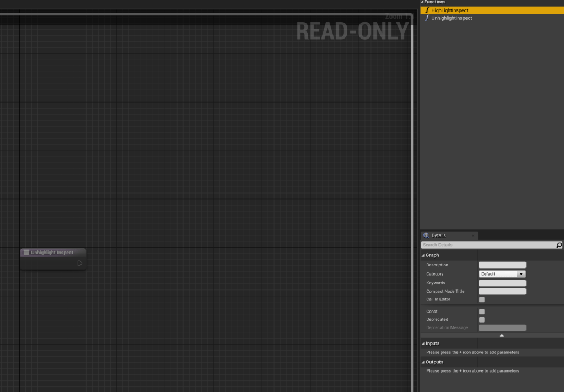Collapse advanced Graph properties arrow
Screen dimensions: 564x392
(x=502, y=335)
